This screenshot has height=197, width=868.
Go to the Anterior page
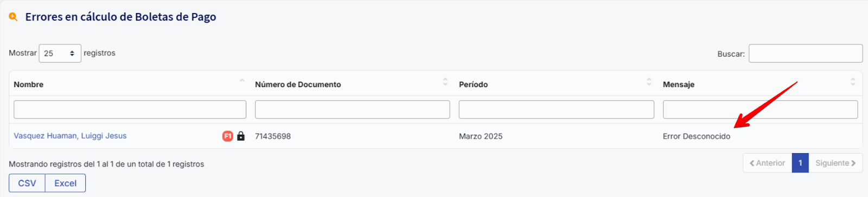coord(767,163)
